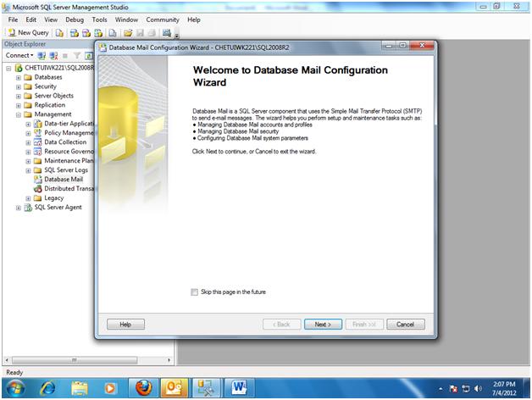Click the Analysis Services MDX Query icon

74,33
